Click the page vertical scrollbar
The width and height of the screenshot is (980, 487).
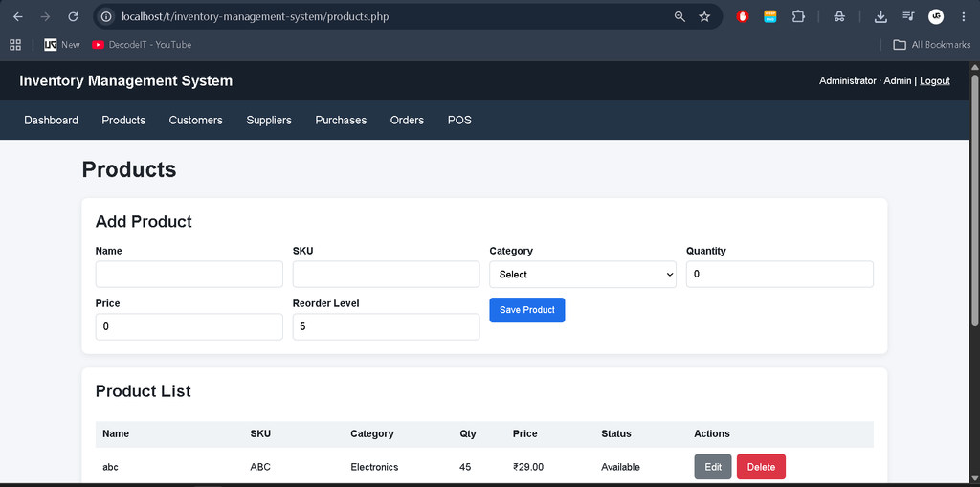tap(974, 200)
